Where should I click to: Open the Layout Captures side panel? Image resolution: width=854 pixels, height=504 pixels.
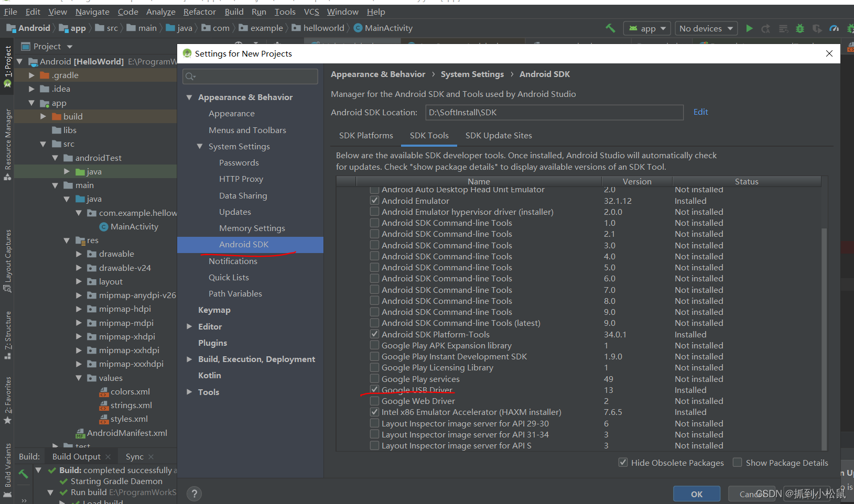[7, 260]
